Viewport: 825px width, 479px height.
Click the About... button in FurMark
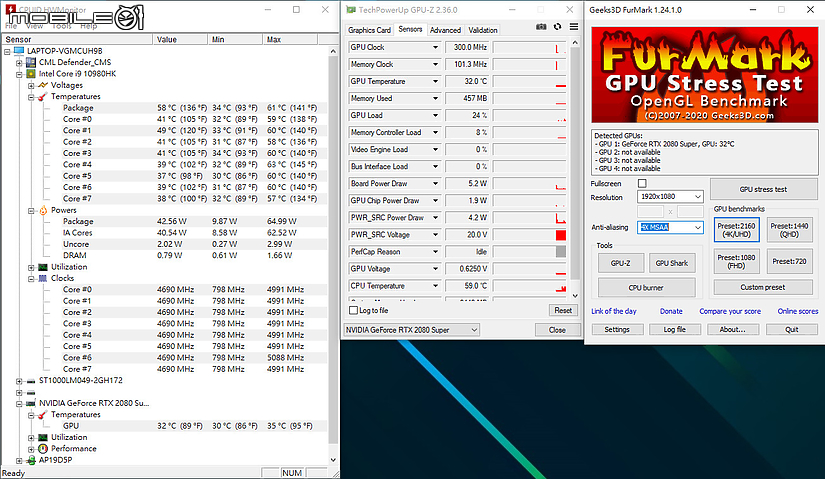pyautogui.click(x=732, y=330)
